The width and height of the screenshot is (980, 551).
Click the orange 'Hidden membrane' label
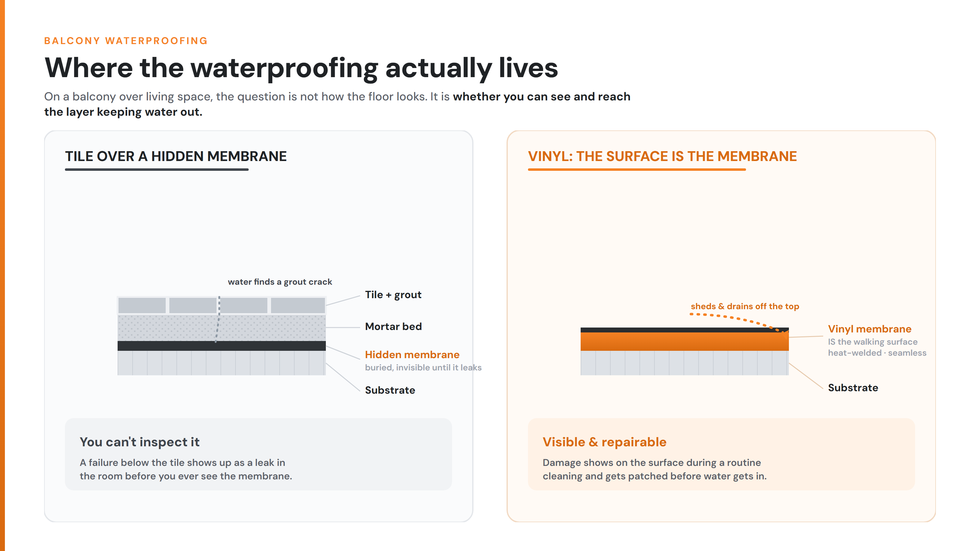(412, 354)
